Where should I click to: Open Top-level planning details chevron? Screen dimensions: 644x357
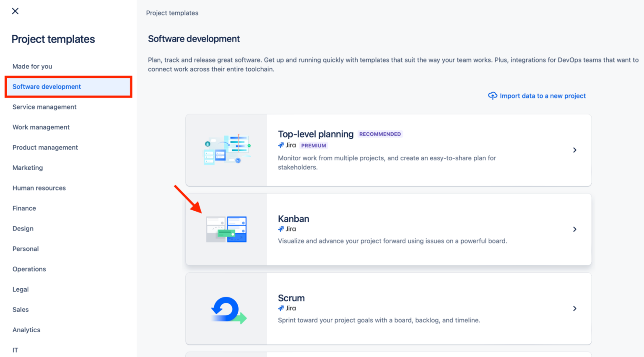574,150
